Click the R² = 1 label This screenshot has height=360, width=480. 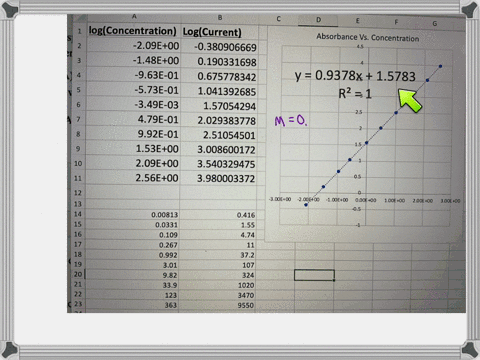tap(355, 94)
